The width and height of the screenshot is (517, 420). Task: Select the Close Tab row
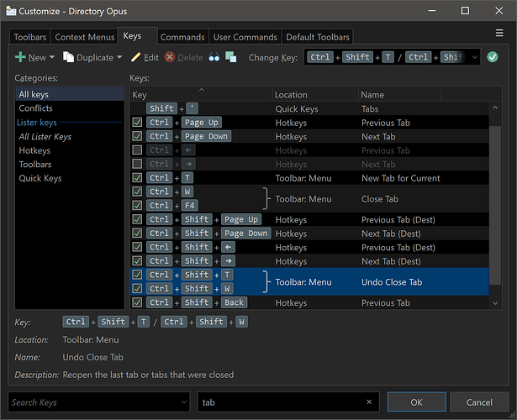click(309, 198)
